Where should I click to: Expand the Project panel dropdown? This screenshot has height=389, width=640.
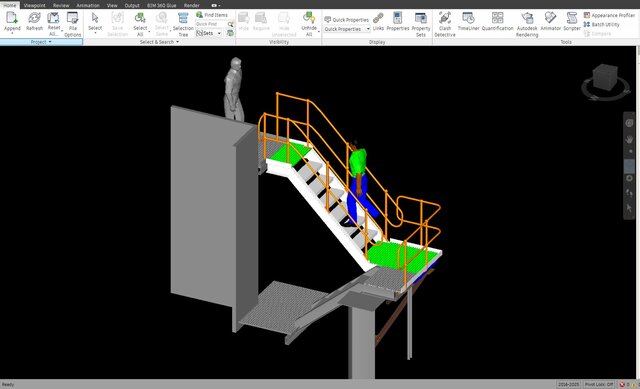point(41,42)
